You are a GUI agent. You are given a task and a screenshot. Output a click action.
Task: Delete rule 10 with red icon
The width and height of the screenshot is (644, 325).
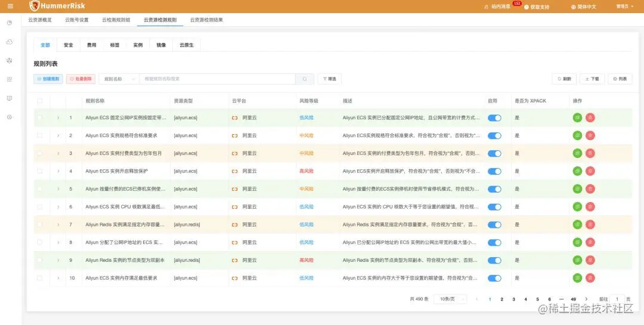tap(590, 278)
